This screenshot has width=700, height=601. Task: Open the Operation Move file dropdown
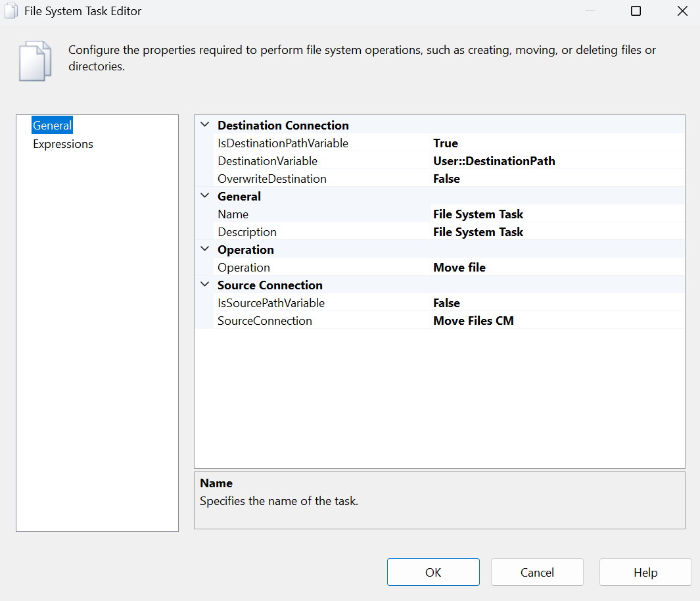pyautogui.click(x=557, y=268)
